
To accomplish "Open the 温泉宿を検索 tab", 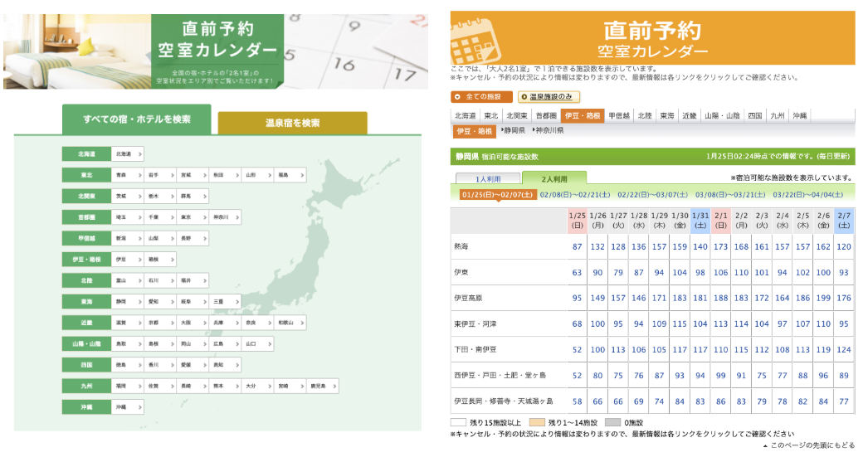I will pyautogui.click(x=292, y=123).
